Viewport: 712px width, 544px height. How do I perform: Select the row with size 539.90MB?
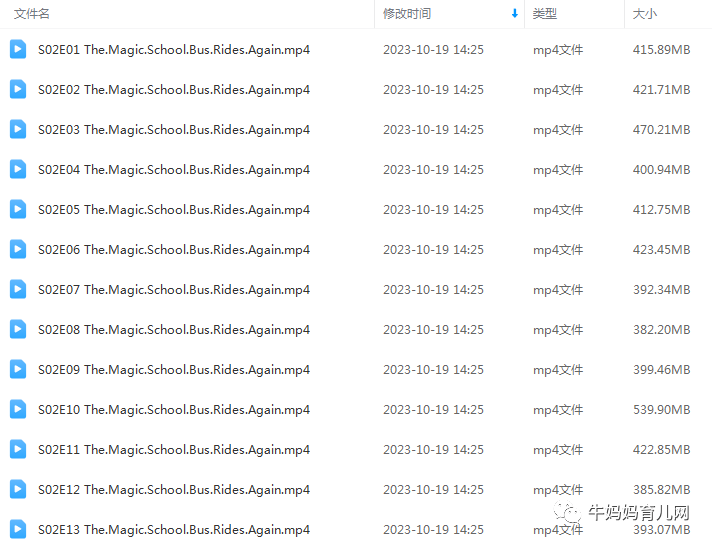(x=356, y=409)
